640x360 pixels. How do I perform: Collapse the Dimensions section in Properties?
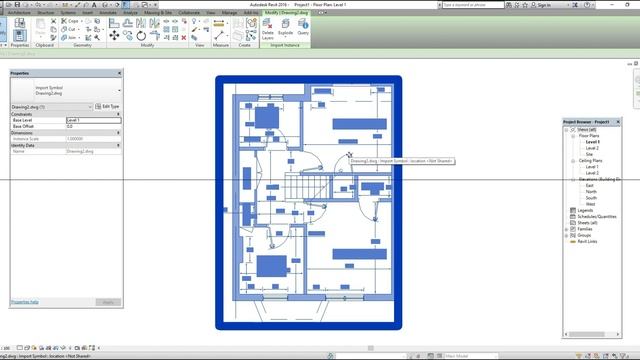pos(118,133)
